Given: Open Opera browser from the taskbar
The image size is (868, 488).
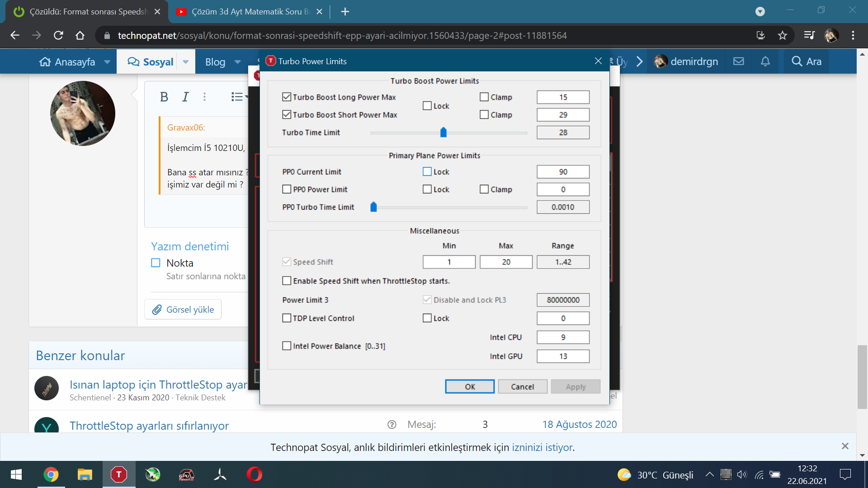Looking at the screenshot, I should tap(254, 474).
